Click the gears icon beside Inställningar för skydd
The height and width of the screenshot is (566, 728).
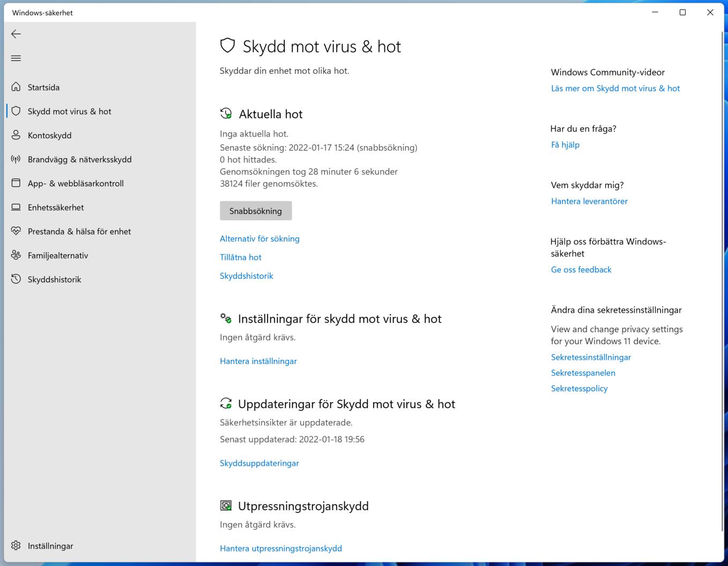point(226,318)
